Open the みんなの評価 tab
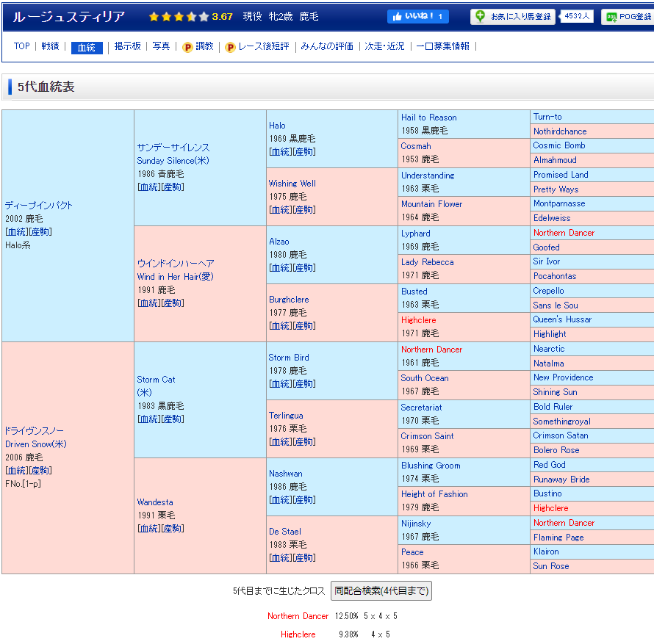 click(327, 46)
